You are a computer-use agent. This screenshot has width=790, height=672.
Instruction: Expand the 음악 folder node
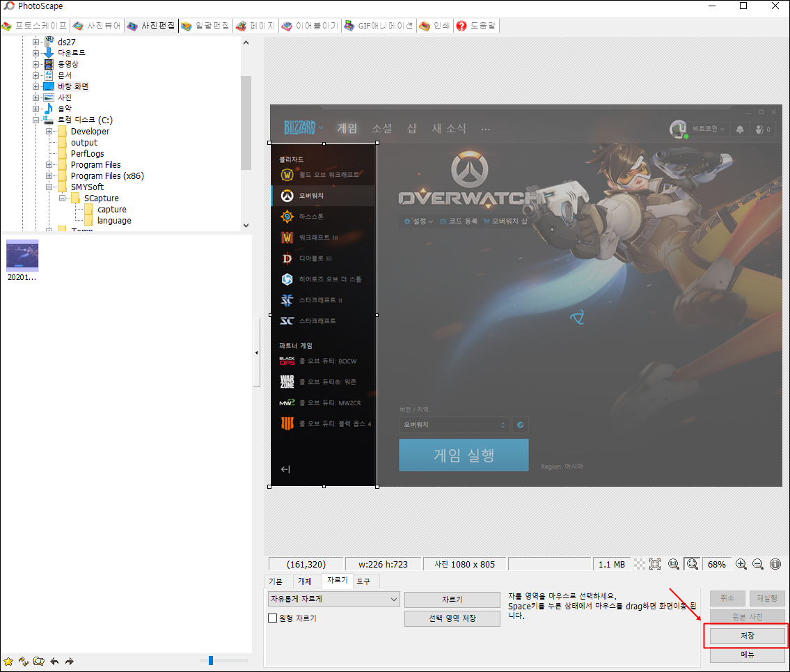point(35,109)
